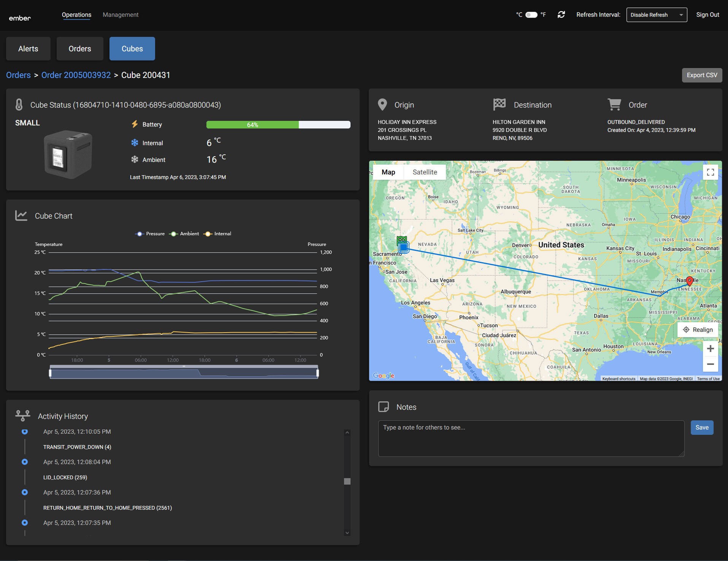
Task: Zoom out on the map
Action: [710, 364]
